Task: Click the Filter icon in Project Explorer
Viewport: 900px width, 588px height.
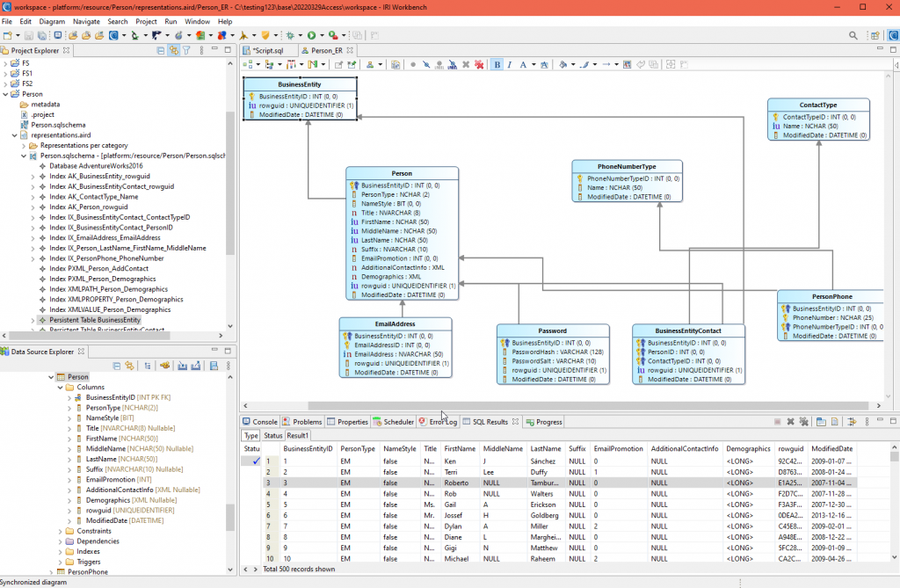Action: [x=185, y=50]
